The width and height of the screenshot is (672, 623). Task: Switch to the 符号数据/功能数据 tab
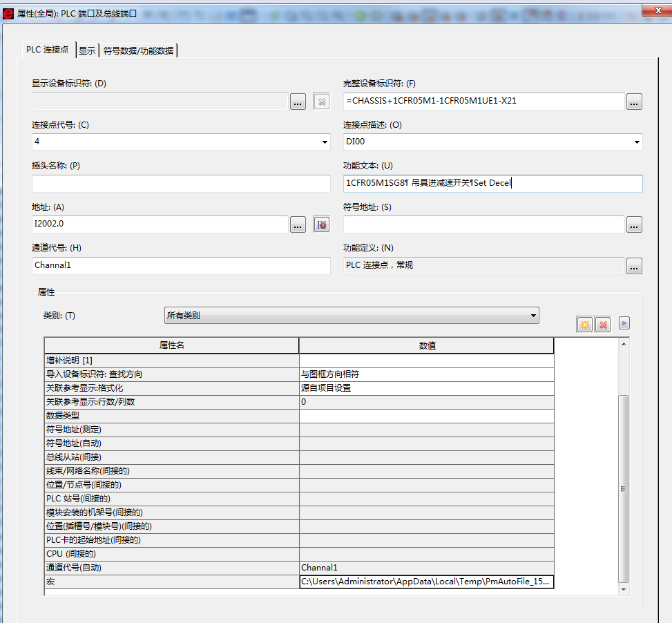pos(138,50)
